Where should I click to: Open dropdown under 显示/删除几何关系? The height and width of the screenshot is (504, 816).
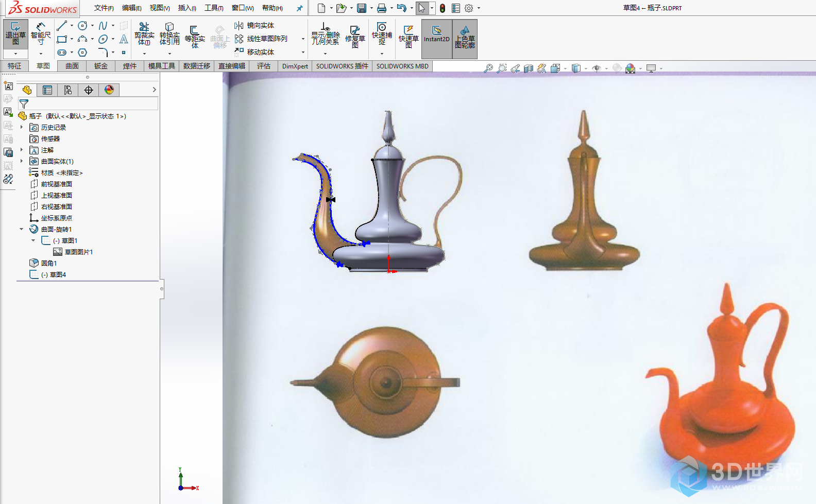pos(326,54)
